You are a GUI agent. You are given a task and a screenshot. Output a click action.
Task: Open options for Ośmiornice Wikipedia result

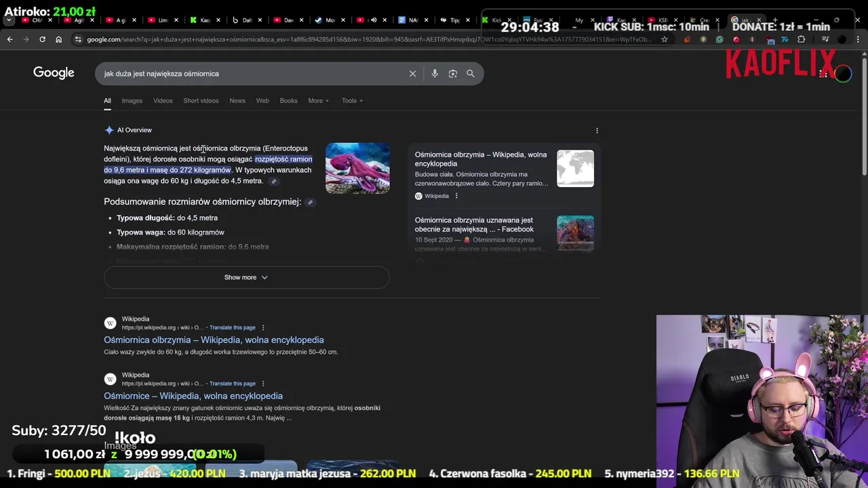point(263,384)
